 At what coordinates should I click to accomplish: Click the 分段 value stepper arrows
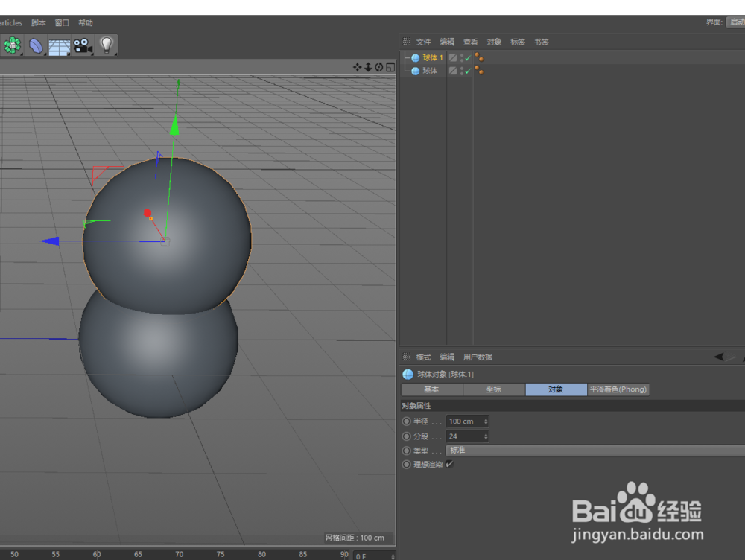pyautogui.click(x=486, y=436)
